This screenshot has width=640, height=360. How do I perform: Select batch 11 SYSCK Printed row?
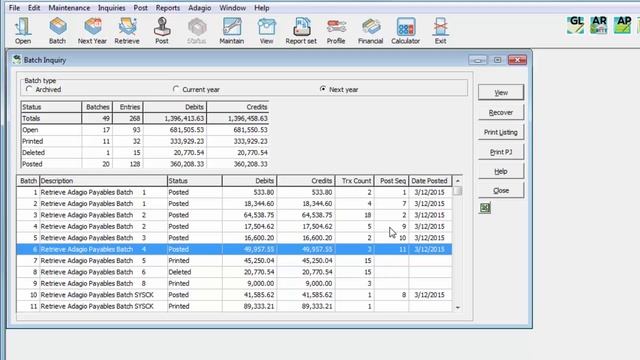[x=234, y=307]
